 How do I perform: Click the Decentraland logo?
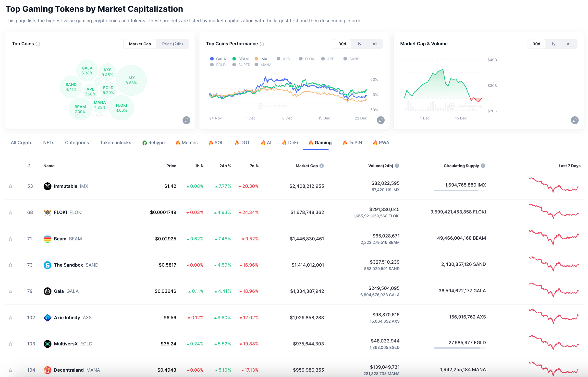(x=48, y=370)
